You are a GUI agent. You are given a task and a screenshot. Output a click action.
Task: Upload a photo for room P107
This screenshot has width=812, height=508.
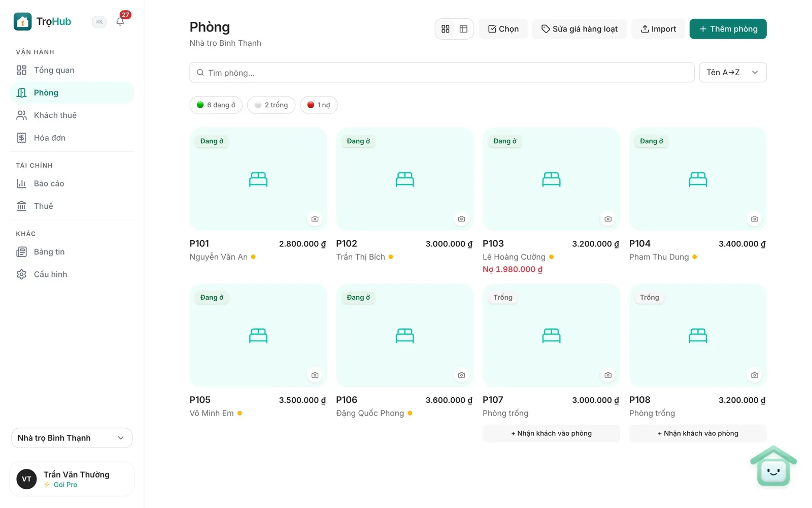tap(608, 375)
